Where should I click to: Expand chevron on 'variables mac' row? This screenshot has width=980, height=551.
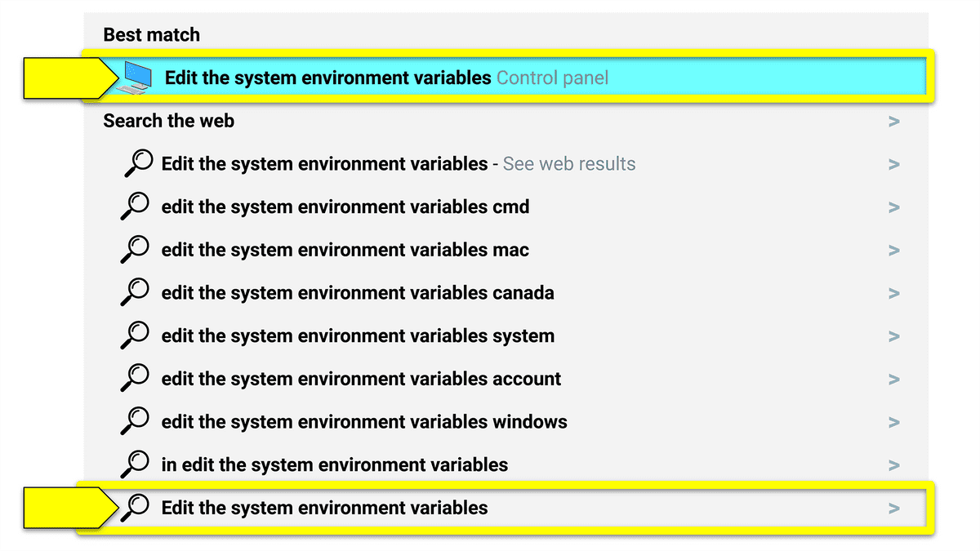pos(894,251)
